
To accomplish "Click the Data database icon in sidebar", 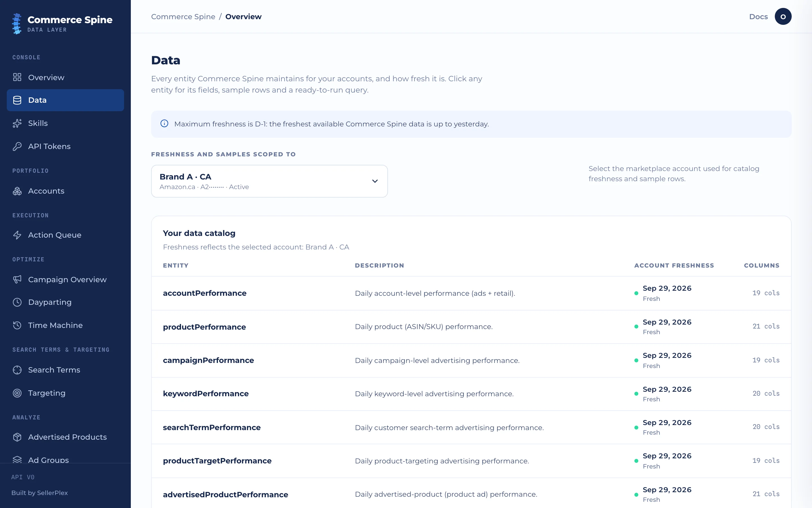I will coord(17,100).
